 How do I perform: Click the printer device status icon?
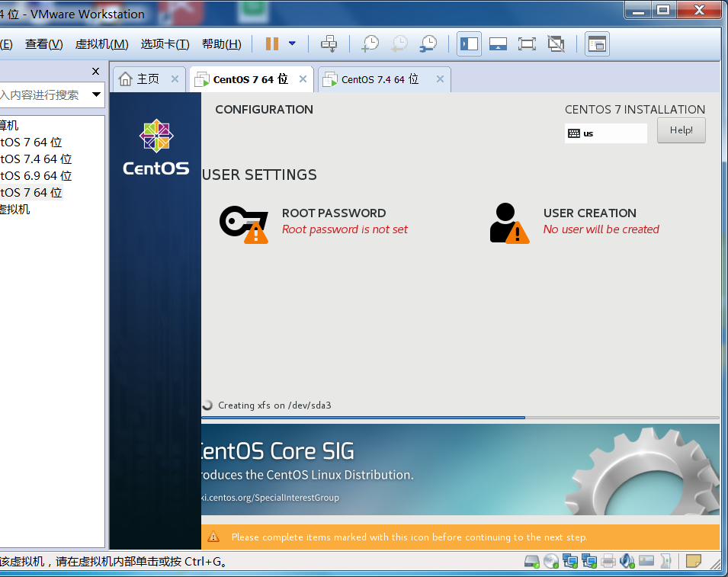(x=608, y=562)
